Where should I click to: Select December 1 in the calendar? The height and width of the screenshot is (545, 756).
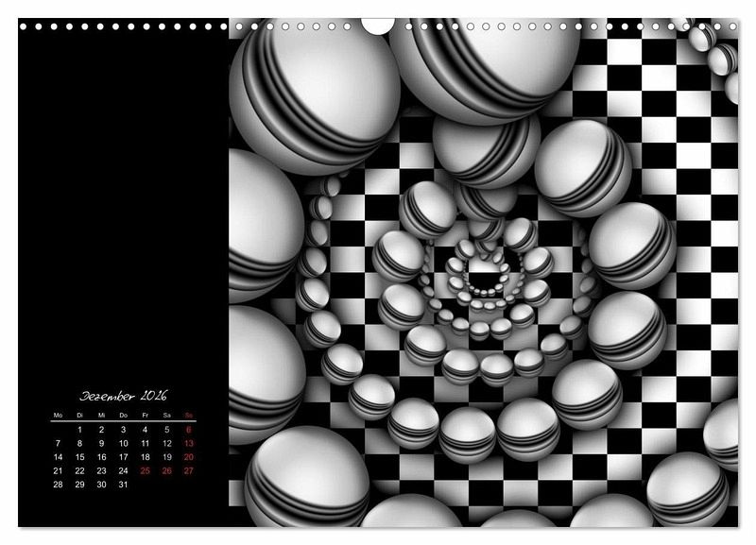click(x=79, y=429)
